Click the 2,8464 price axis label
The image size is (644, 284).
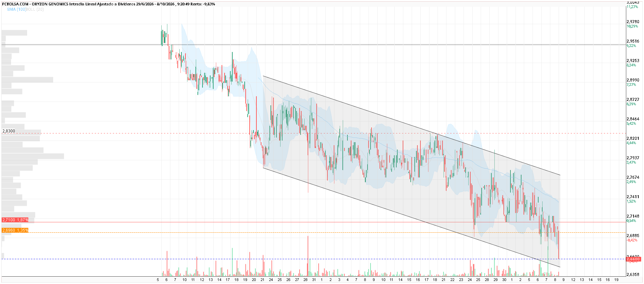pos(633,119)
